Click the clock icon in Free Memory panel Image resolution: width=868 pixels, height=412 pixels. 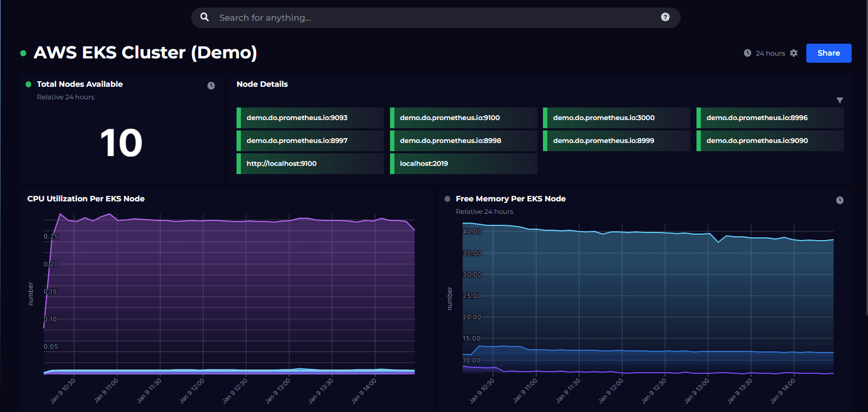coord(840,200)
